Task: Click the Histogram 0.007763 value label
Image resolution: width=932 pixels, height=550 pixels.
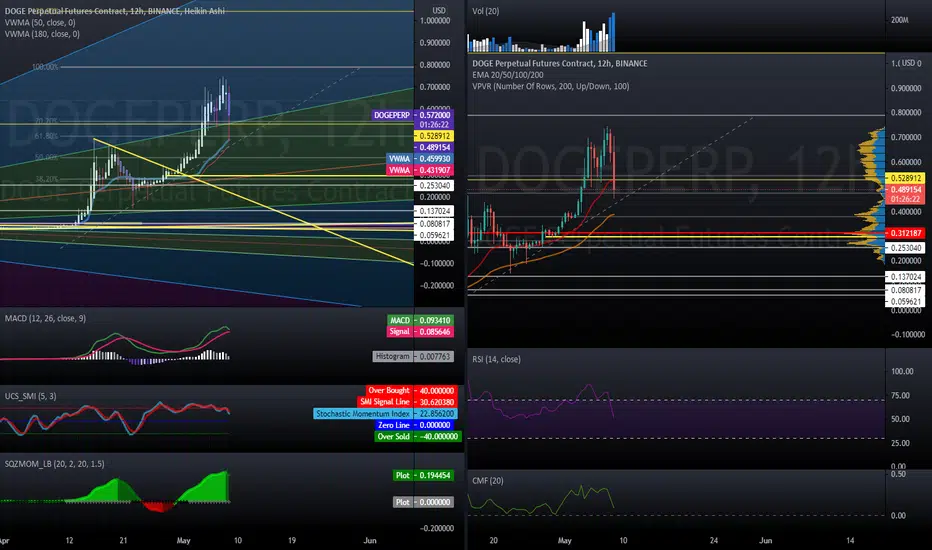Action: point(413,356)
